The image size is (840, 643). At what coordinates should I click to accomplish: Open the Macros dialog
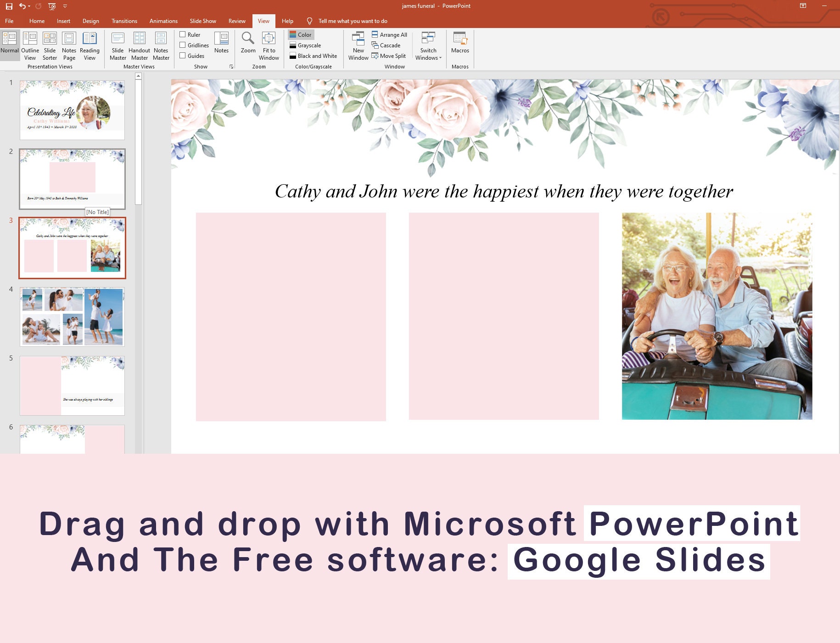click(x=460, y=45)
